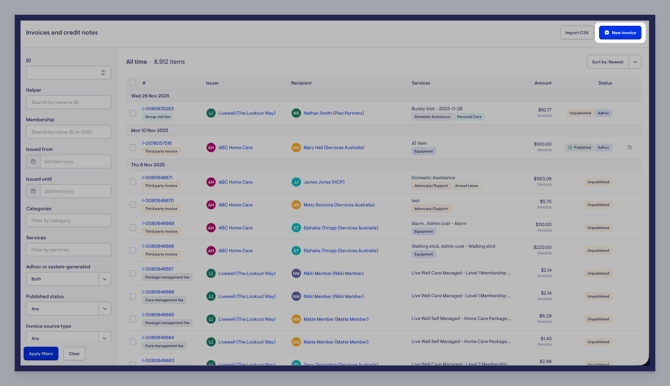Select the checkbox for invoice I-0080646669
Viewport: 670px width, 386px height.
tap(133, 228)
